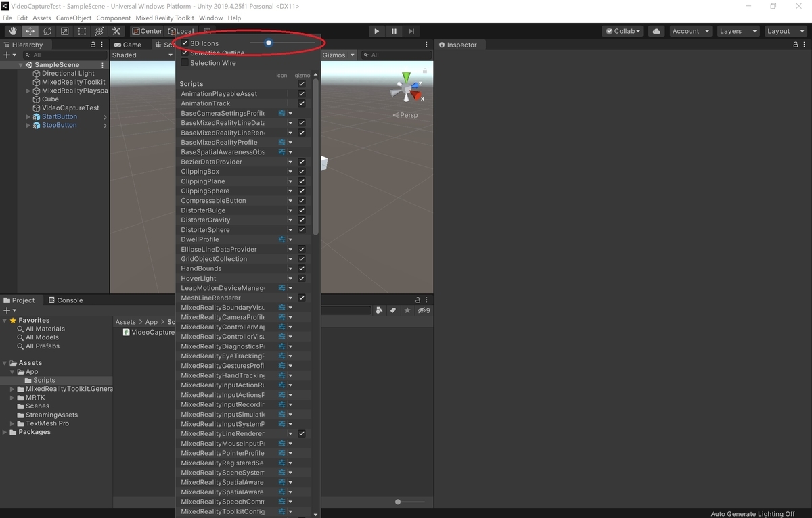Click BaseMixedRealityProfile preset icon
Viewport: 812px width, 518px height.
(282, 143)
